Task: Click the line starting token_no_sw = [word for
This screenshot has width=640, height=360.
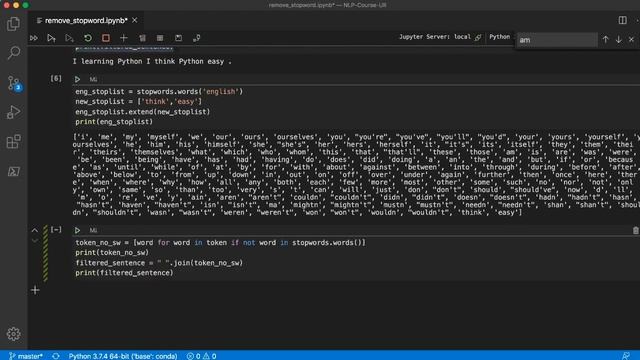Action: pos(220,242)
